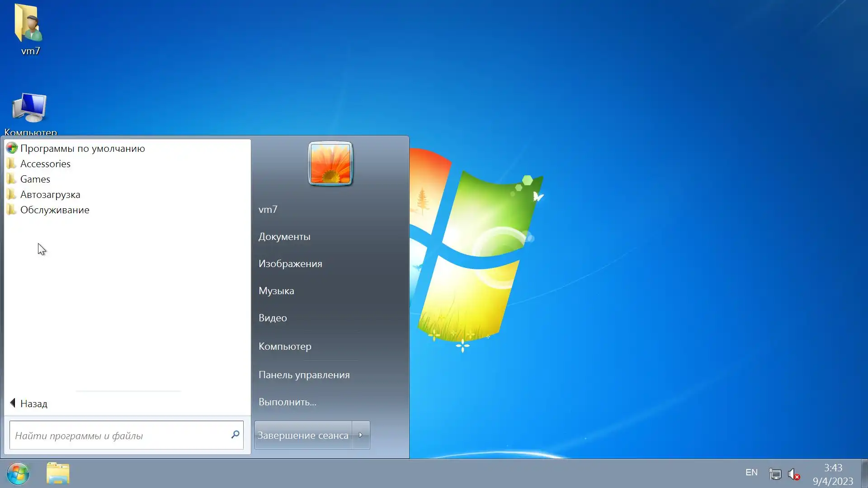Click the orange flower user account picture

click(330, 163)
